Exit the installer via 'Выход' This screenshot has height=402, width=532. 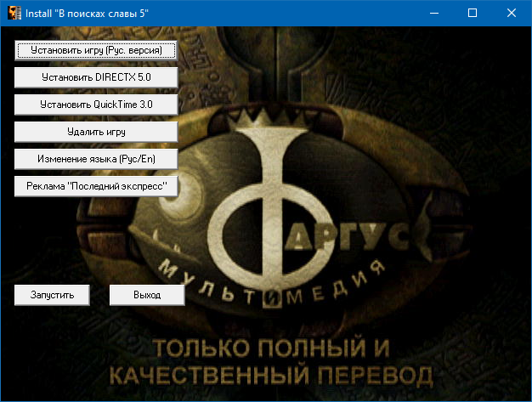click(147, 295)
